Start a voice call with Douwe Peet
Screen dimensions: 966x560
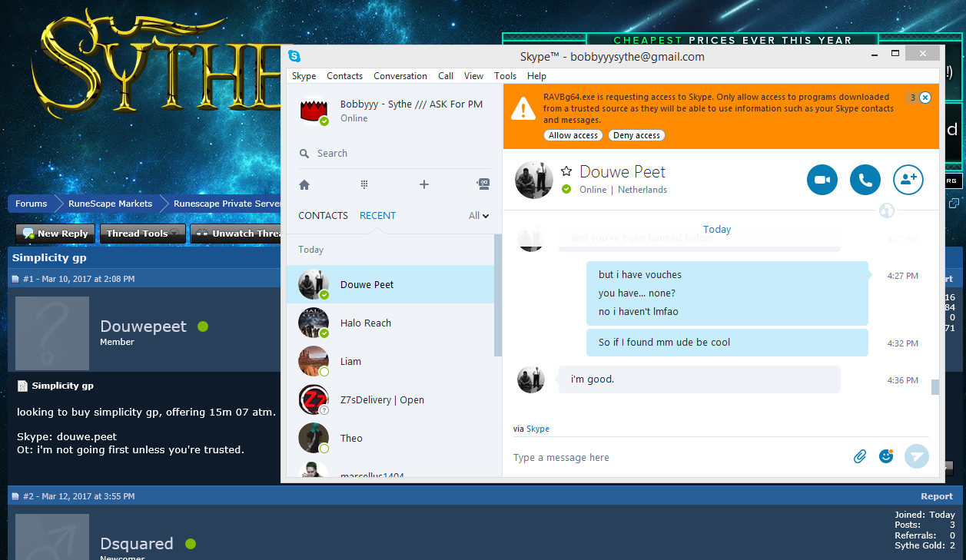[x=865, y=180]
